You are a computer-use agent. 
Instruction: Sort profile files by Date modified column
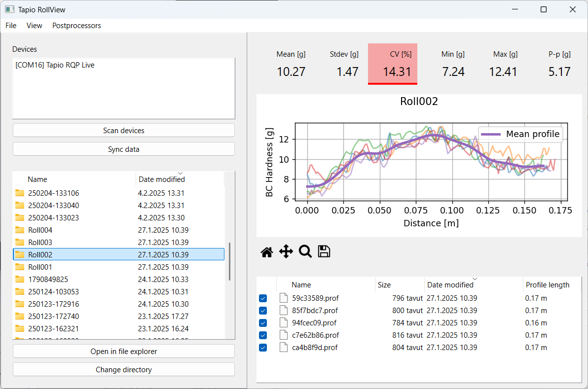(x=450, y=285)
